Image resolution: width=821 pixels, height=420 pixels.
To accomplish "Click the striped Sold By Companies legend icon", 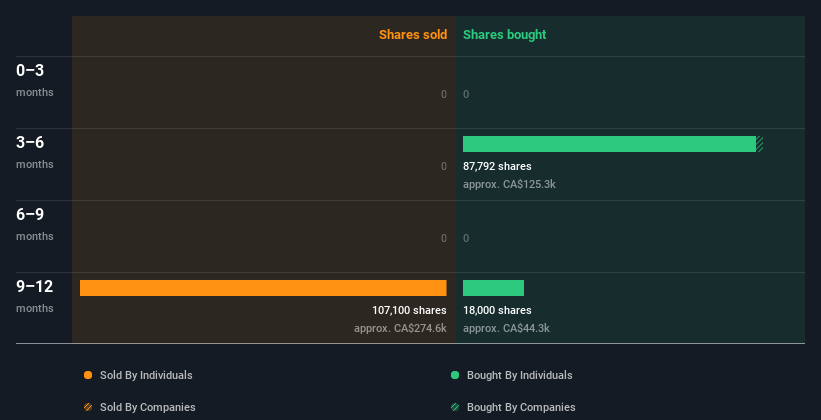I will [88, 407].
